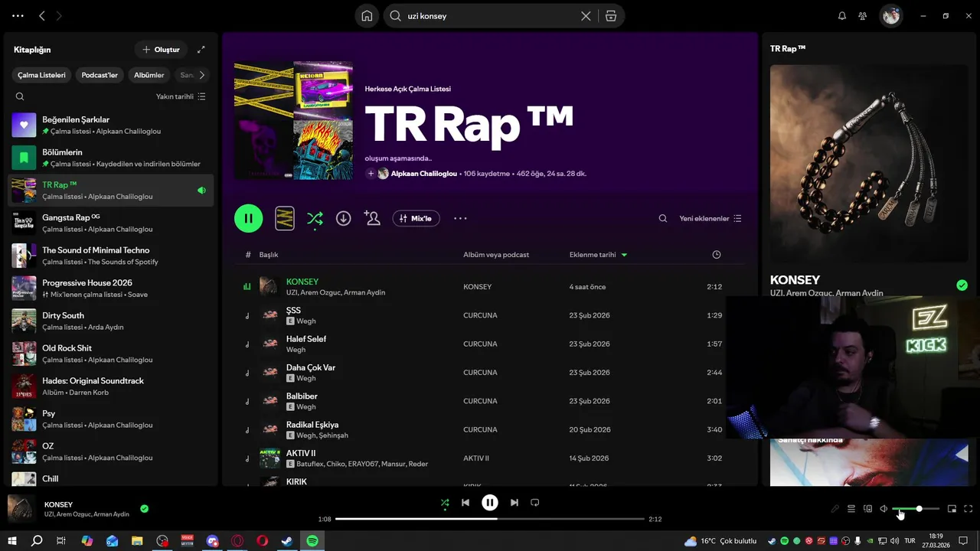The image size is (980, 551).
Task: Open the Progressive House 2026 playlist
Action: pos(111,289)
